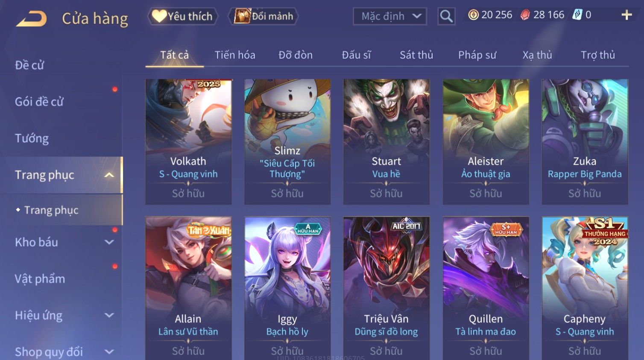Open search with the magnifier icon
This screenshot has width=644, height=360.
click(446, 16)
